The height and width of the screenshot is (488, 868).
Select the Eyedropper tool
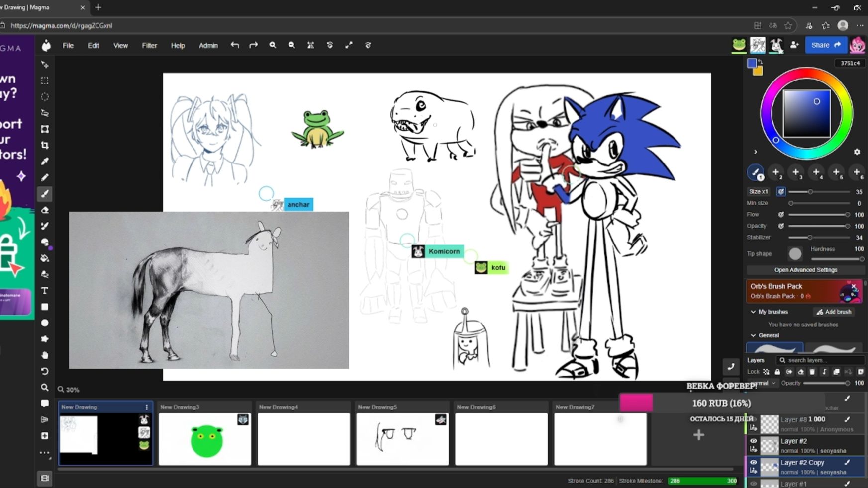coord(45,161)
